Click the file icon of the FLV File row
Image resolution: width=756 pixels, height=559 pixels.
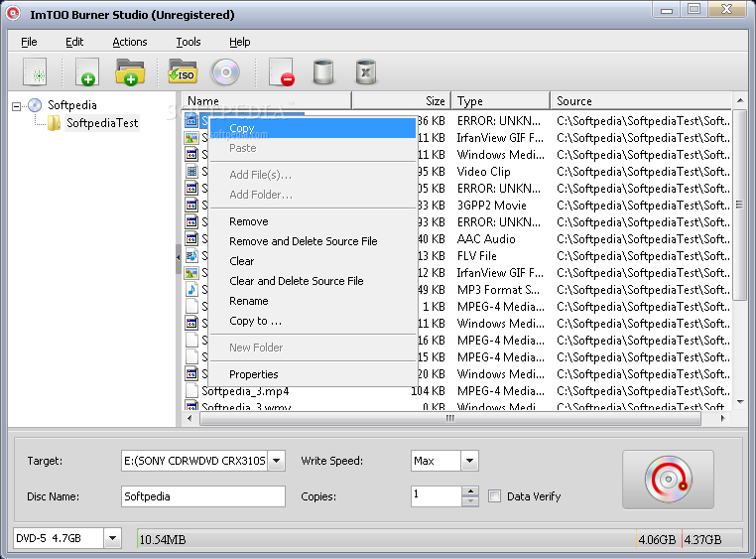click(x=191, y=255)
